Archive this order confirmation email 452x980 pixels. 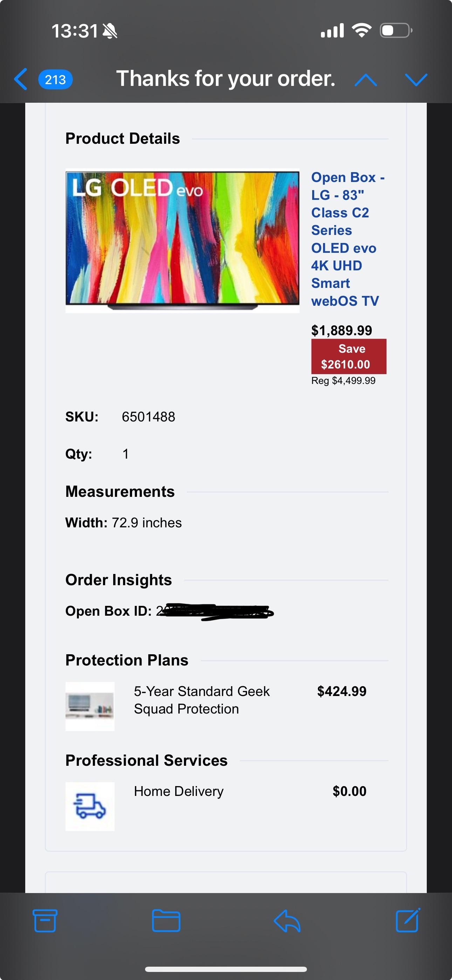tap(44, 921)
